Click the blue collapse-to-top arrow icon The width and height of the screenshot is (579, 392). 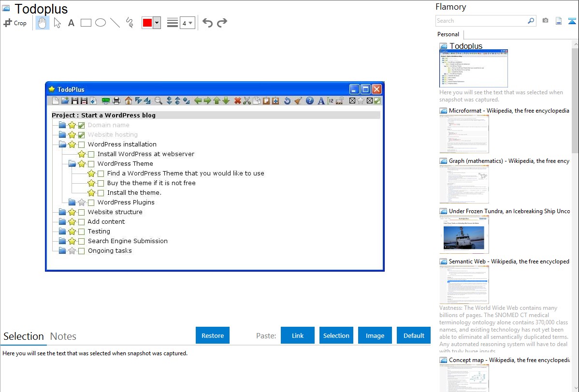pos(572,21)
